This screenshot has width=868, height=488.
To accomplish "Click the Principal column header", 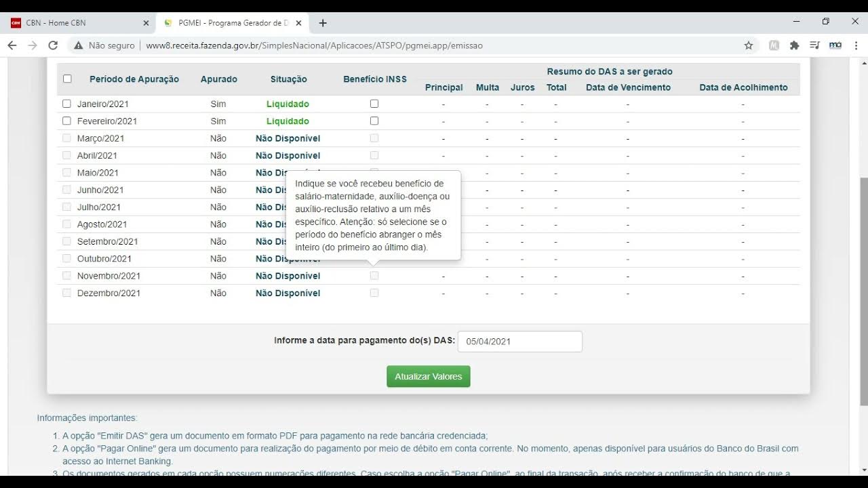I will [x=443, y=87].
